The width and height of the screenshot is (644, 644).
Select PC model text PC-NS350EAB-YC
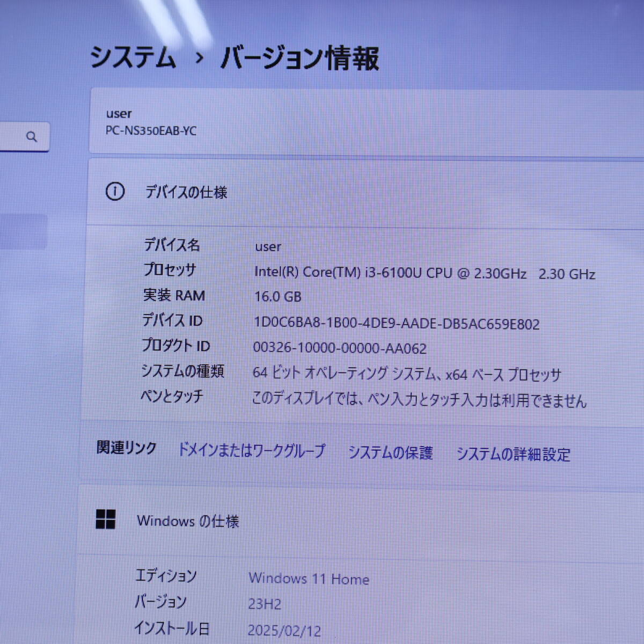click(151, 130)
